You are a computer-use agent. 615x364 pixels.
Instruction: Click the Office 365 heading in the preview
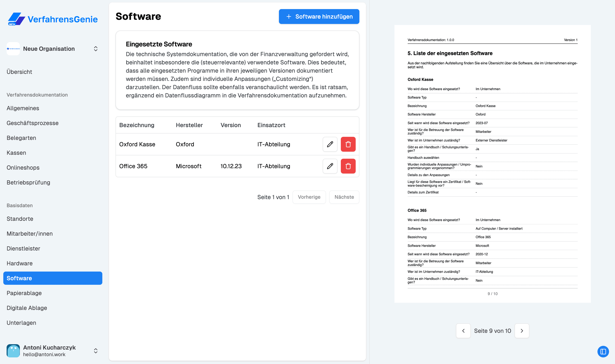pyautogui.click(x=417, y=210)
